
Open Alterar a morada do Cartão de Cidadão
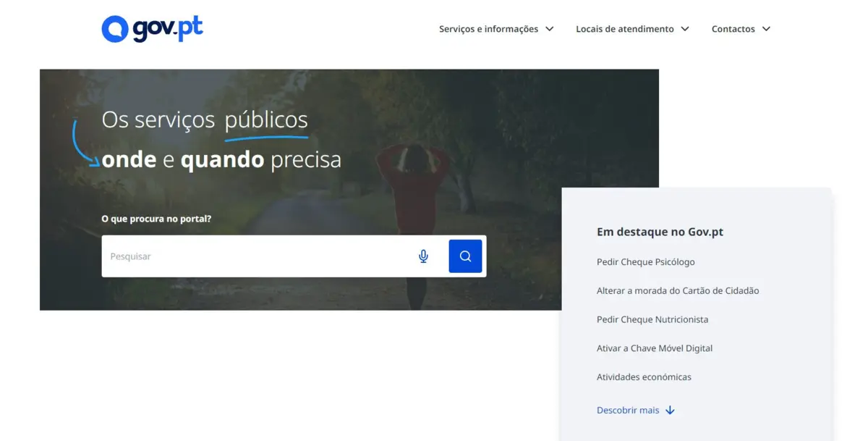coord(677,290)
